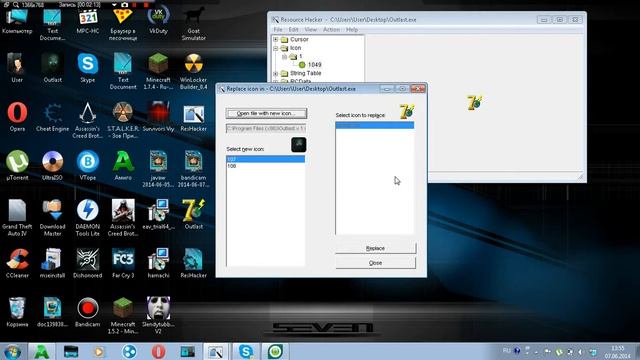Viewport: 640px width, 360px height.
Task: Click the Amigo browser taskbar icon
Action: click(x=42, y=351)
